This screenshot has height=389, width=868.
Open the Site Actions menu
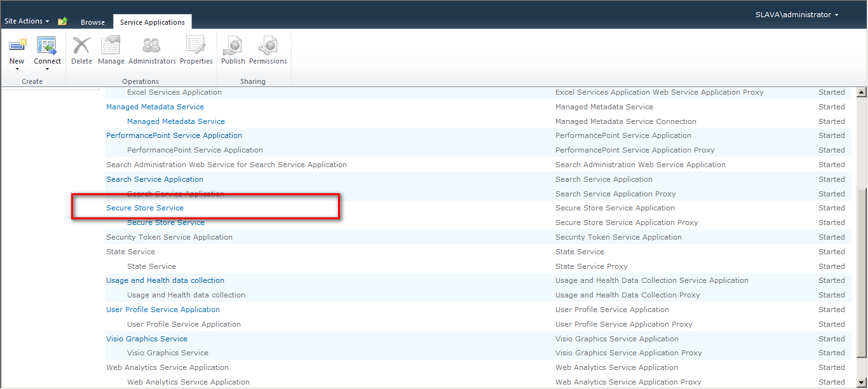[x=25, y=20]
